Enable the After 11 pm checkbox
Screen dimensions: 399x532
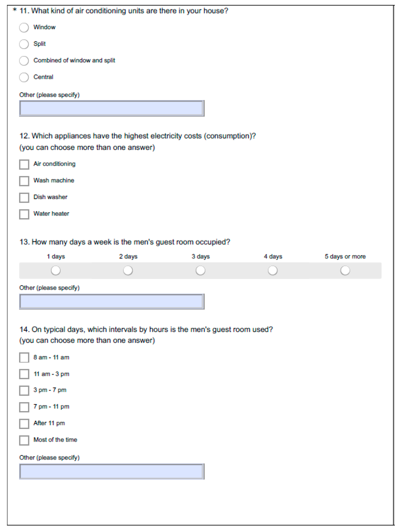click(24, 424)
